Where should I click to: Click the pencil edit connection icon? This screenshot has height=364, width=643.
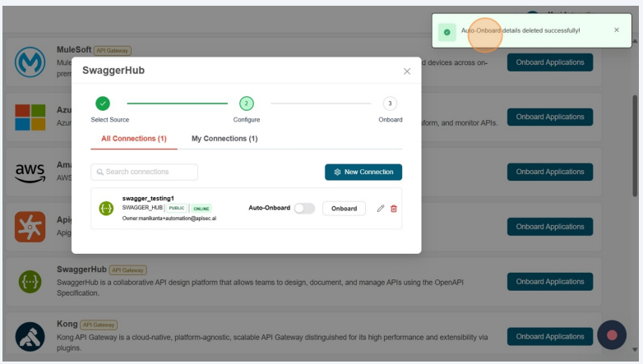(x=381, y=209)
